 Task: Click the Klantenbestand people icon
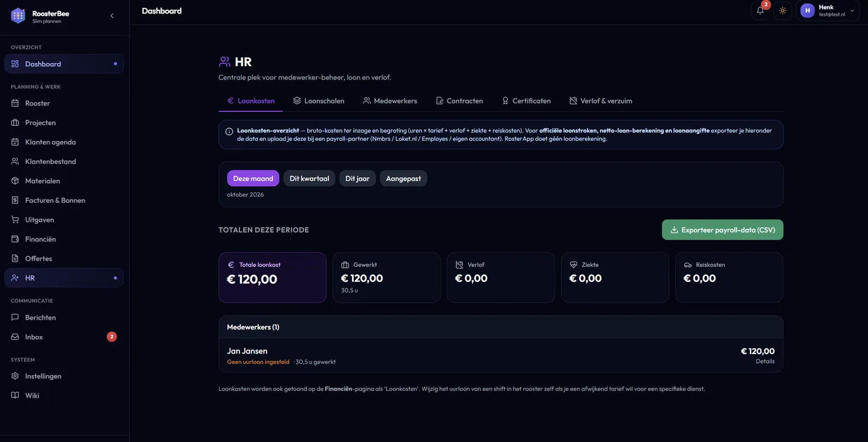15,161
